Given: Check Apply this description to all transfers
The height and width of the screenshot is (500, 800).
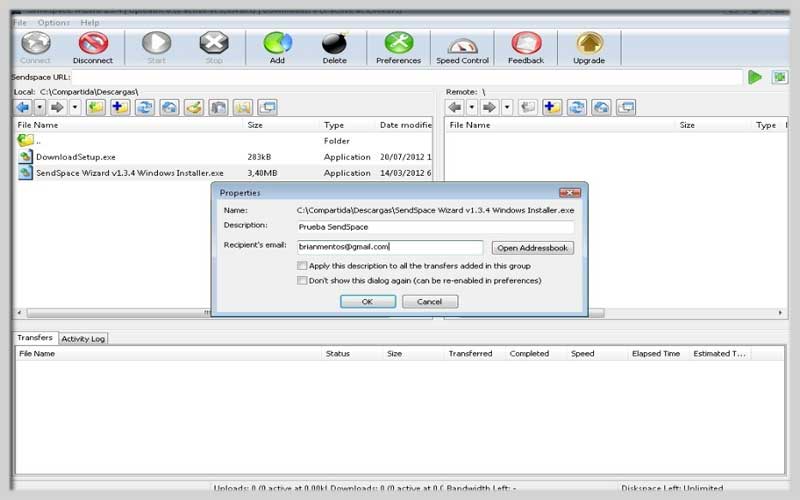Looking at the screenshot, I should [302, 266].
